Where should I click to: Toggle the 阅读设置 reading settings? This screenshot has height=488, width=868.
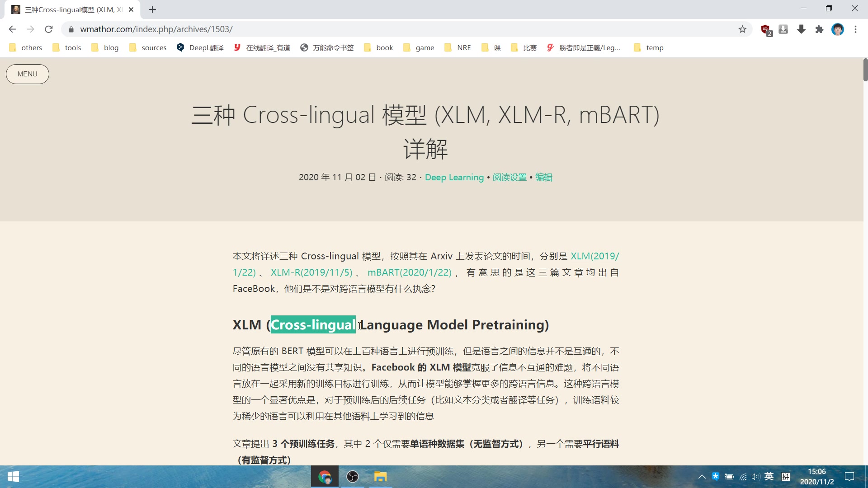509,177
